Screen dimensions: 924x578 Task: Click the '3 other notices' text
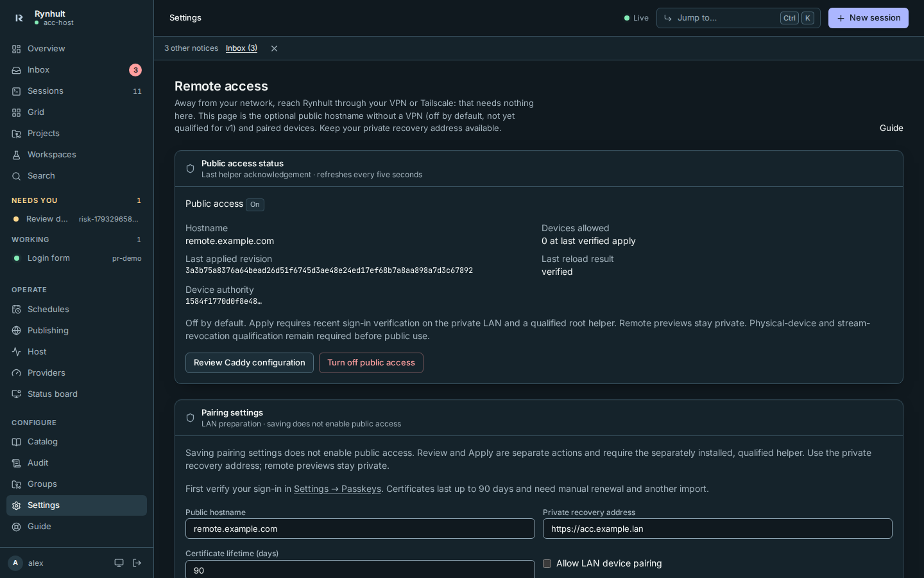[x=191, y=48]
